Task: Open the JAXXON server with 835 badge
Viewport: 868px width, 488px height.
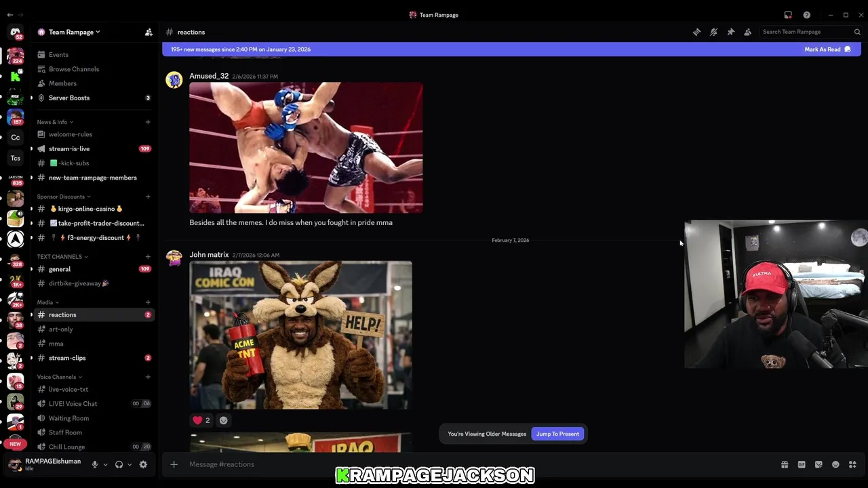Action: (x=15, y=178)
